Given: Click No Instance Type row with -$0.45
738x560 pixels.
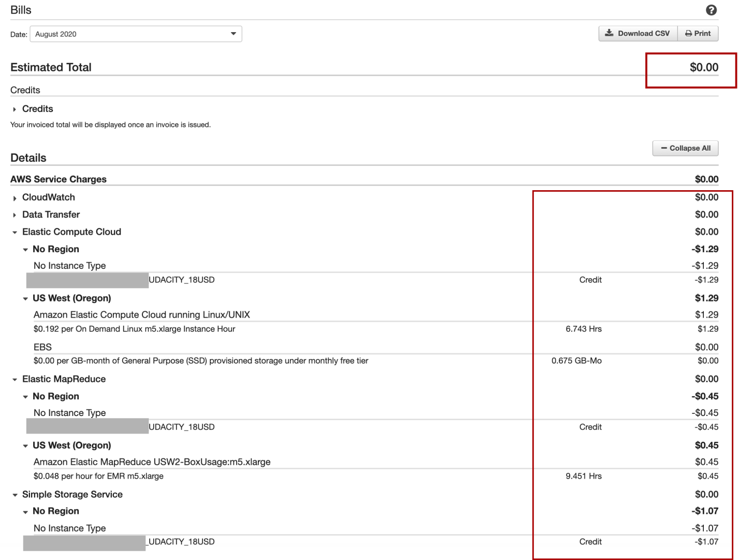Looking at the screenshot, I should pos(69,413).
